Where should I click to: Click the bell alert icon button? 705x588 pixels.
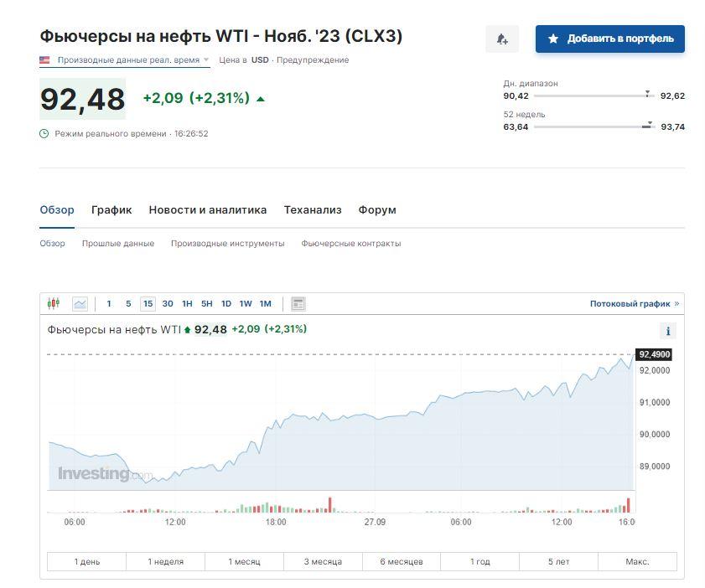pyautogui.click(x=502, y=39)
